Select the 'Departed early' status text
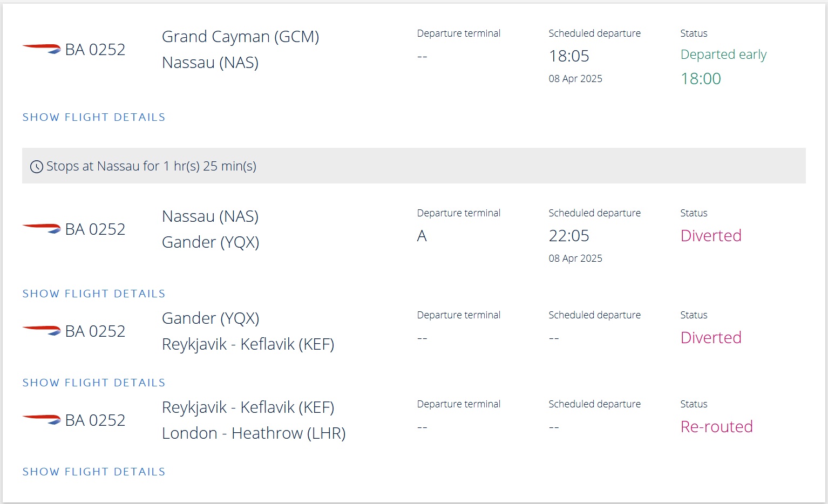This screenshot has height=504, width=828. coord(723,55)
